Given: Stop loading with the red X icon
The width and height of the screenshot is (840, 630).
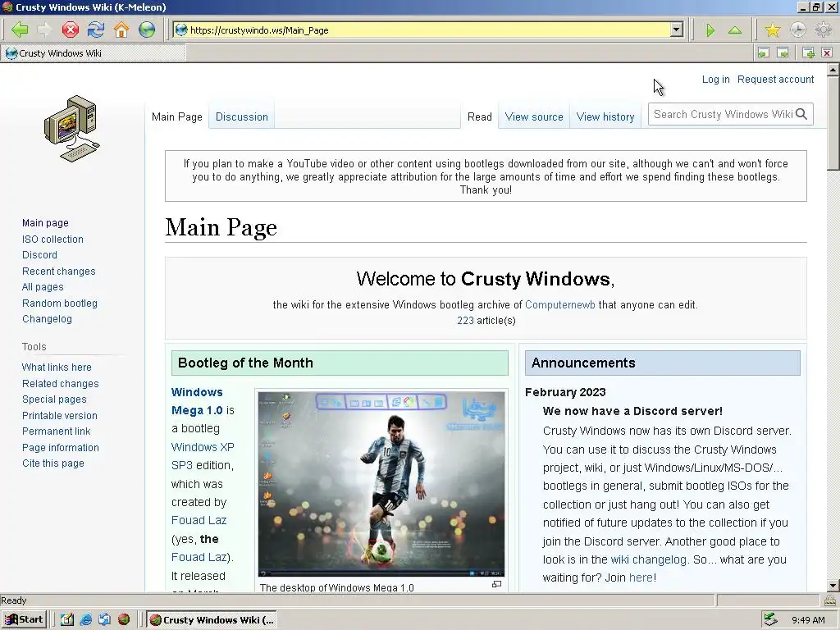Looking at the screenshot, I should 71,30.
